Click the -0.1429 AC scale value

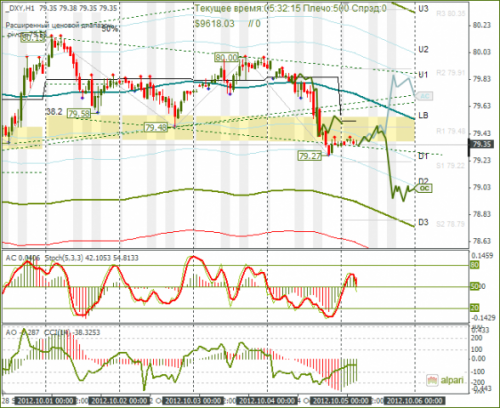click(483, 318)
